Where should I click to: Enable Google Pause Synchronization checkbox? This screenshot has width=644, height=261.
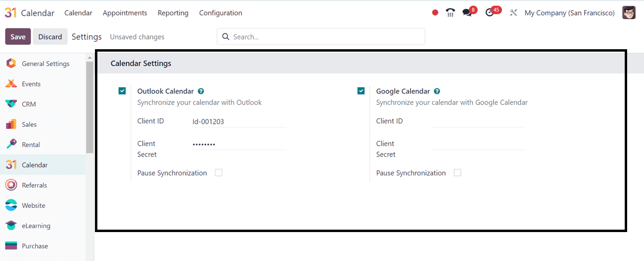457,173
